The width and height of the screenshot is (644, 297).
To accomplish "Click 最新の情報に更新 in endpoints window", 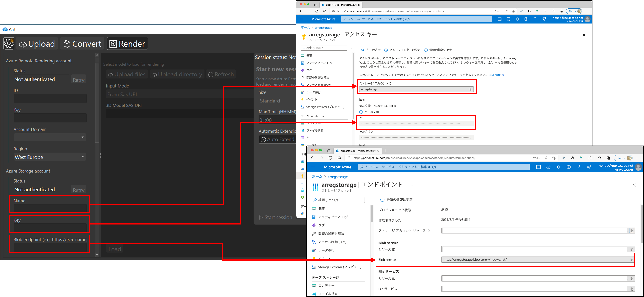I will click(396, 199).
